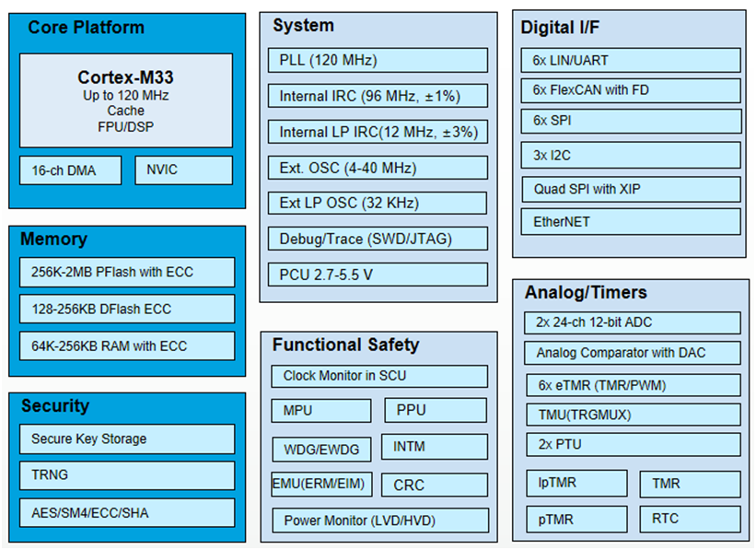The height and width of the screenshot is (550, 756).
Task: Select the EtherNET box
Action: click(631, 221)
